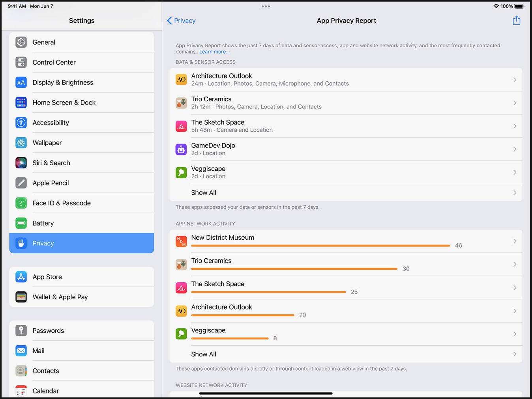
Task: Click the General gear icon
Action: coord(21,42)
